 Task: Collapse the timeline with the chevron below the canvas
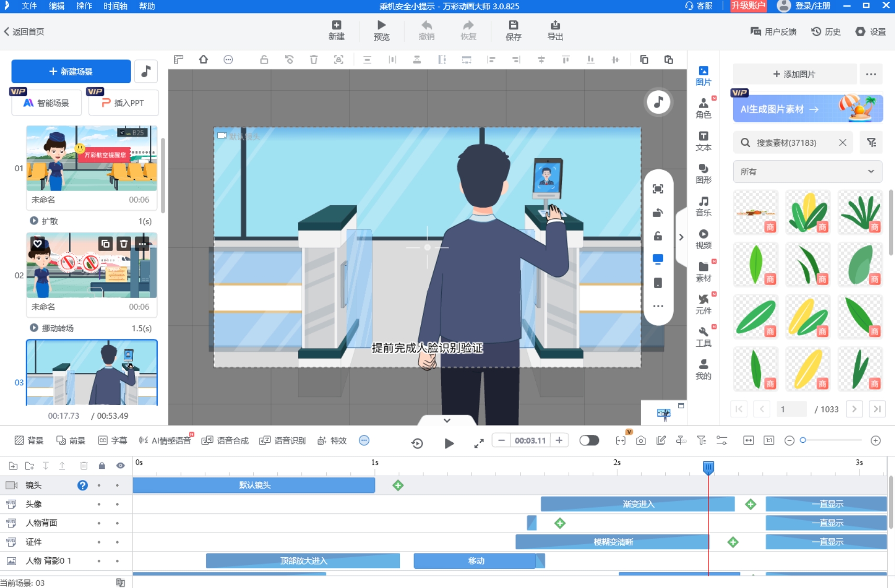pos(447,420)
